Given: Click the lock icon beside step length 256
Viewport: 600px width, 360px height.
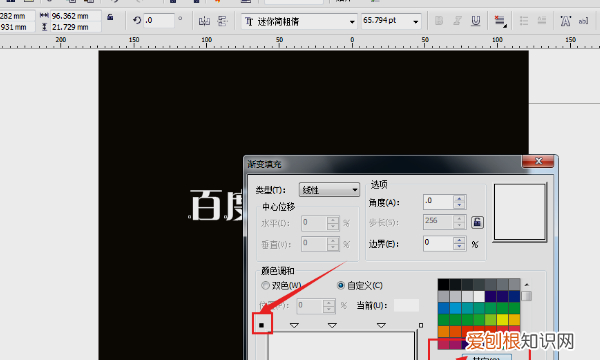Looking at the screenshot, I should 477,222.
